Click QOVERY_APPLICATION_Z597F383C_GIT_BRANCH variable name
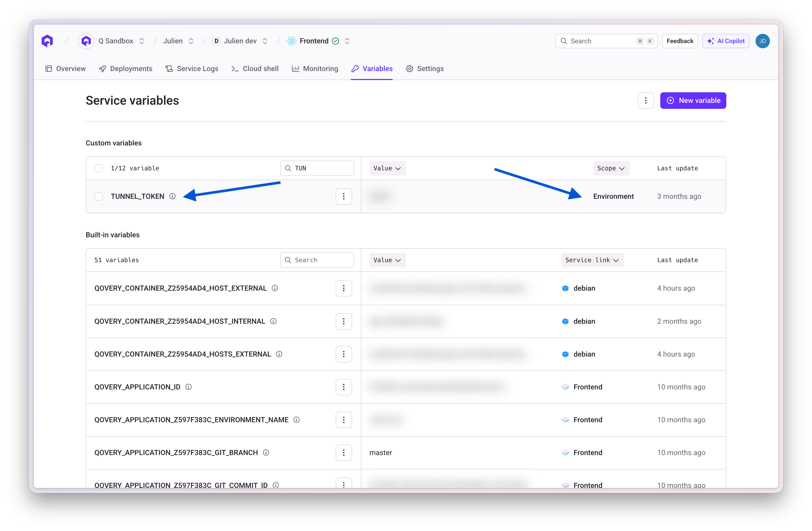 (176, 453)
